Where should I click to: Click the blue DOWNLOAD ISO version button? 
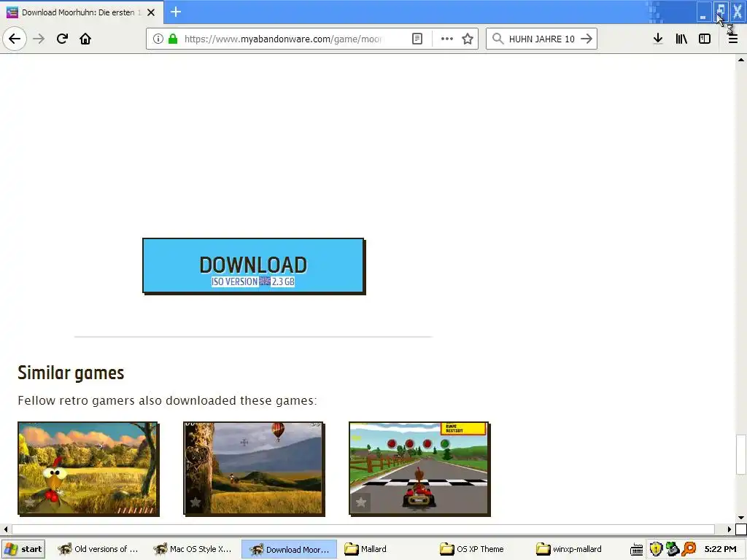tap(253, 265)
